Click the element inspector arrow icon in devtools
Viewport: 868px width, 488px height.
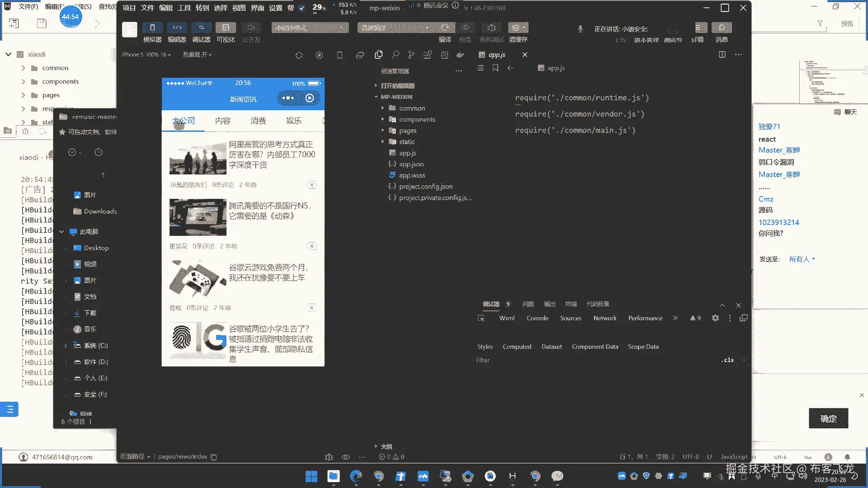[x=481, y=318]
